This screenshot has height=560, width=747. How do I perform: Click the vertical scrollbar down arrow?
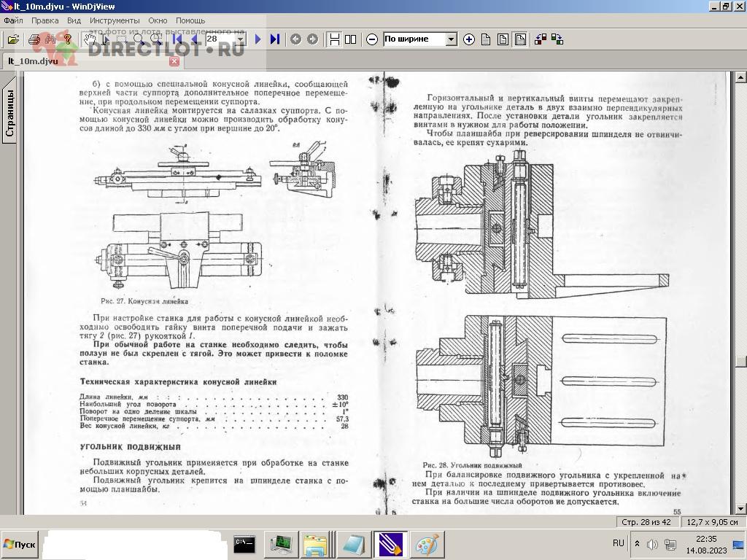point(741,509)
